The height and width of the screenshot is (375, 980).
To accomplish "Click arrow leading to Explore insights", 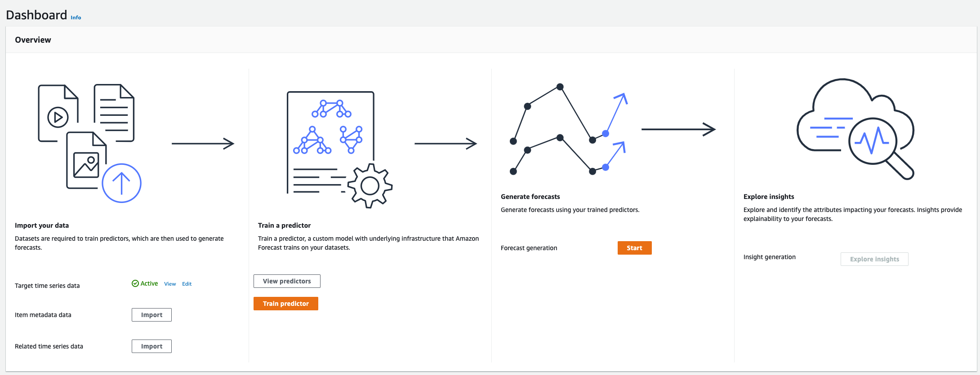I will (678, 129).
